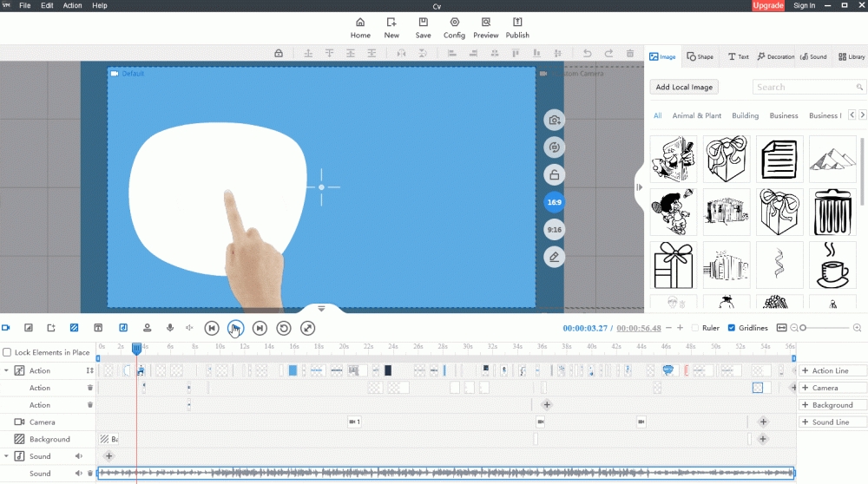The width and height of the screenshot is (868, 484).
Task: Click the timeline zoom slider handle
Action: (x=803, y=328)
